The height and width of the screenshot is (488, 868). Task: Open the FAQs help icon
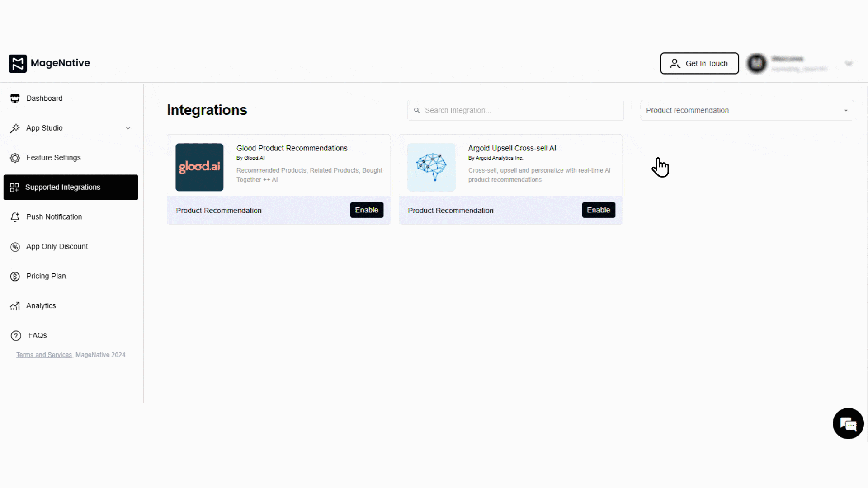tap(15, 335)
